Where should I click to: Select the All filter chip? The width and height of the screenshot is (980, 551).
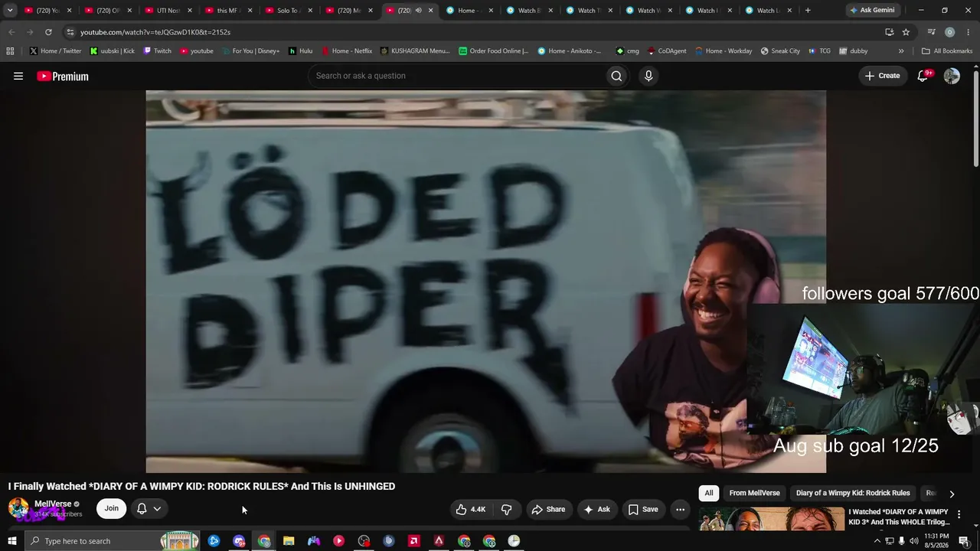pos(709,493)
